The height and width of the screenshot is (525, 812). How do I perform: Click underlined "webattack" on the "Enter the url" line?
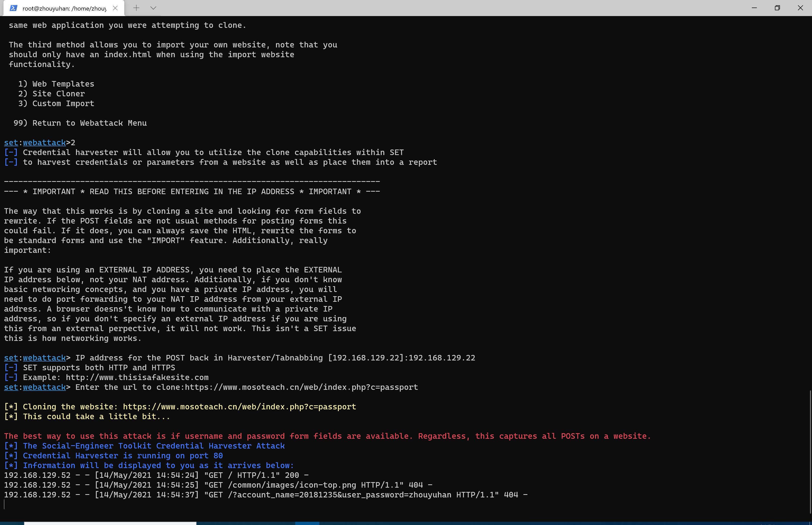pos(44,387)
